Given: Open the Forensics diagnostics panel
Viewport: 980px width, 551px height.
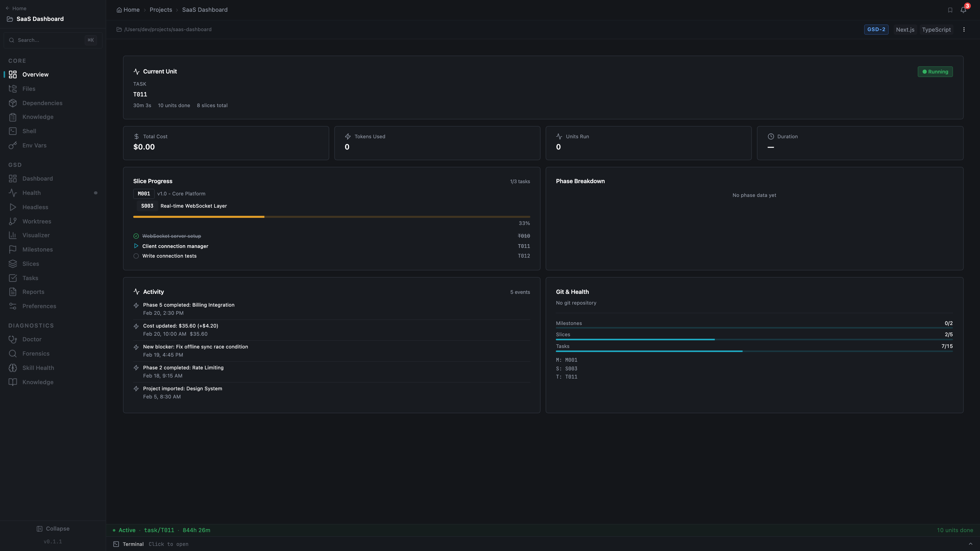Looking at the screenshot, I should click(x=35, y=353).
